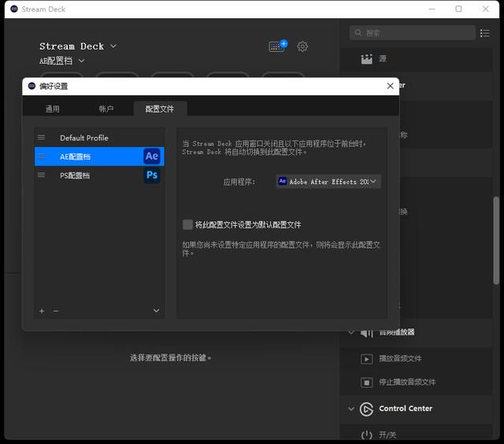
Task: Check 将此配置文件设置为默认配置文件 checkbox
Action: tap(187, 224)
